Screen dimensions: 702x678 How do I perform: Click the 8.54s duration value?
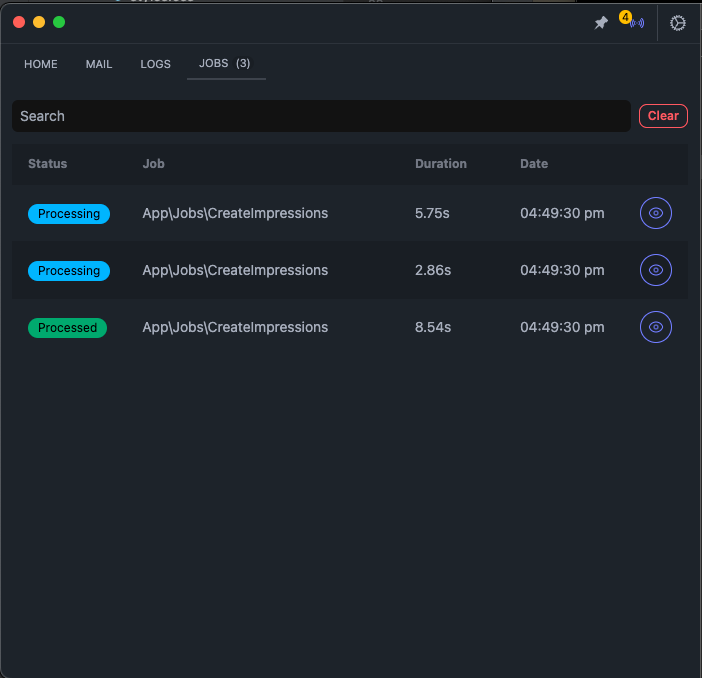(432, 327)
